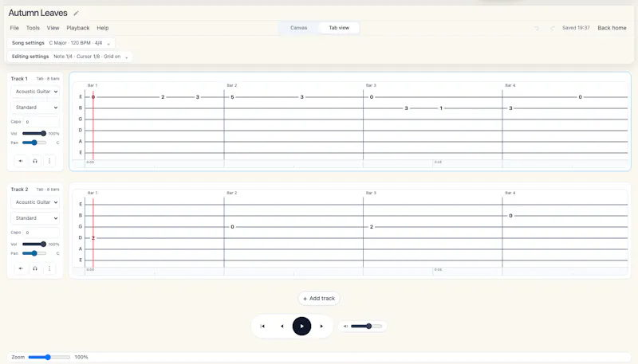Go Back home
Viewport: 638px width, 364px height.
tap(612, 28)
